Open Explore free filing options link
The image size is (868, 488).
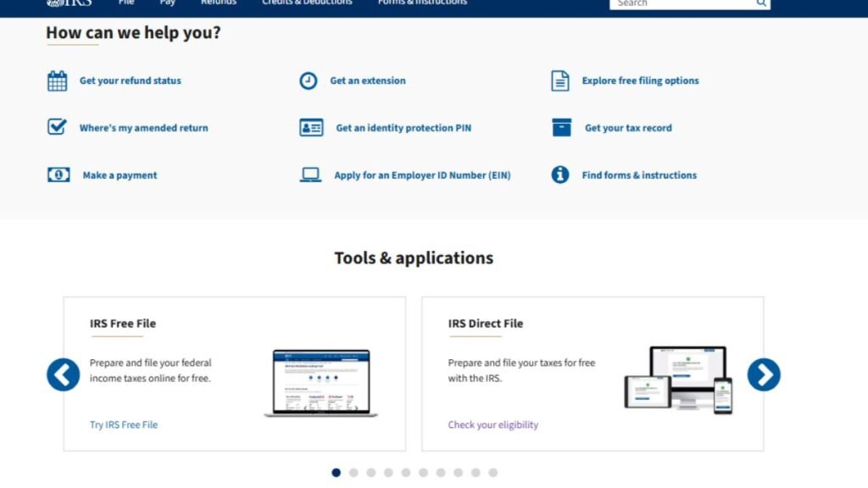tap(640, 80)
